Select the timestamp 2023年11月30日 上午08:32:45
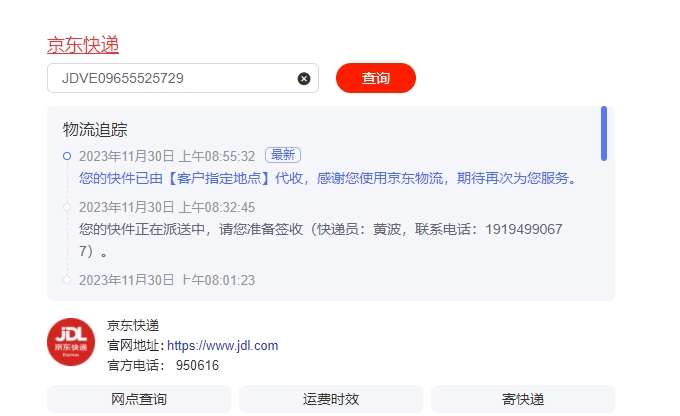The image size is (680, 416). [167, 207]
